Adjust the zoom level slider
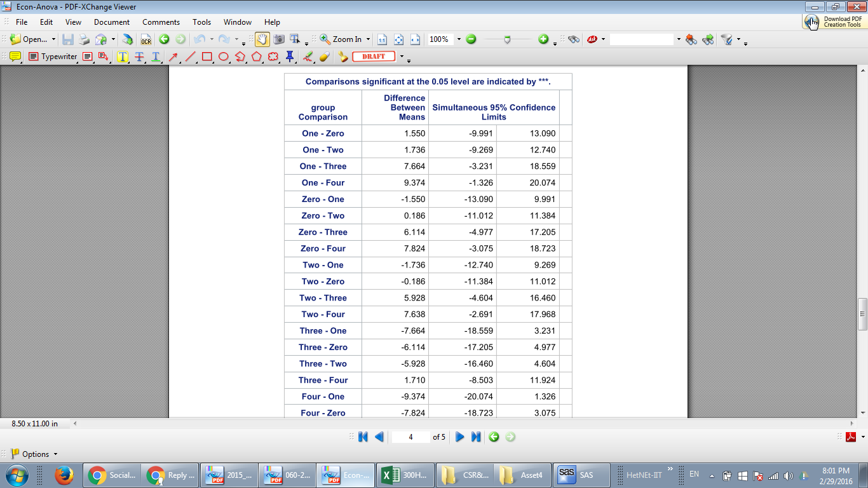Viewport: 868px width, 488px height. [x=508, y=39]
